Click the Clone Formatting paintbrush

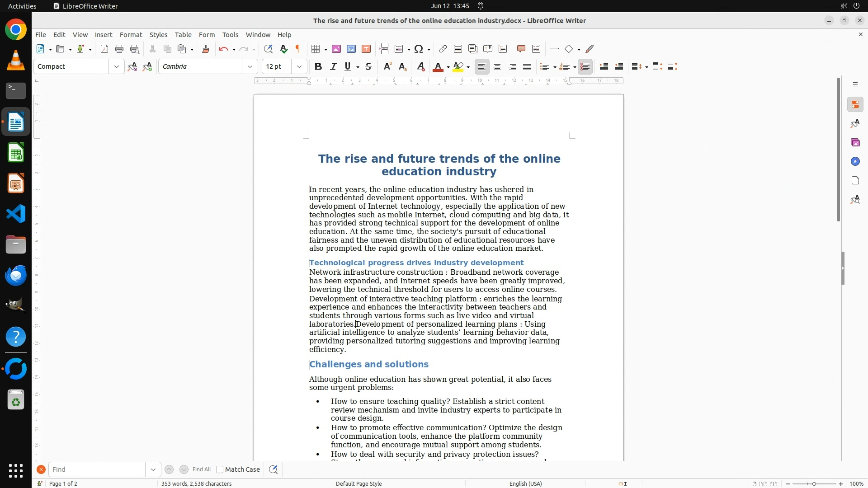pyautogui.click(x=206, y=49)
